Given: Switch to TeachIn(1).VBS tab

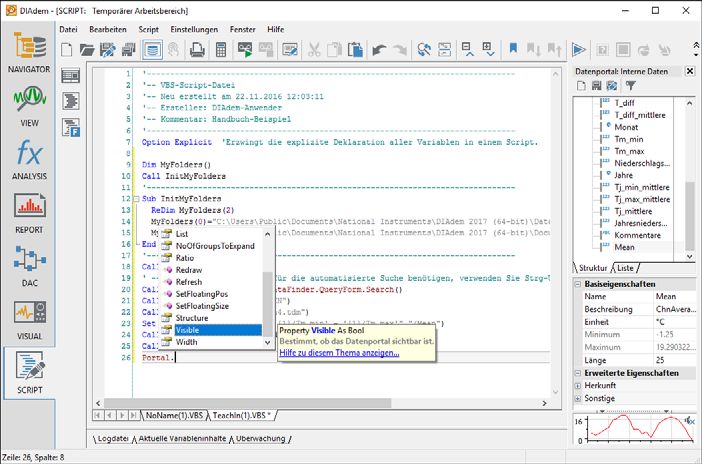Looking at the screenshot, I should pyautogui.click(x=241, y=415).
